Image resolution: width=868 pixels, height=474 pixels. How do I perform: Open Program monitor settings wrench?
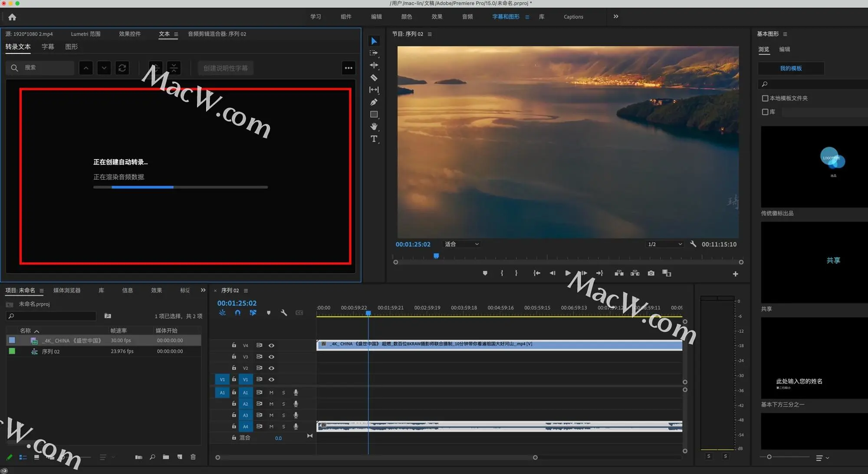coord(693,244)
